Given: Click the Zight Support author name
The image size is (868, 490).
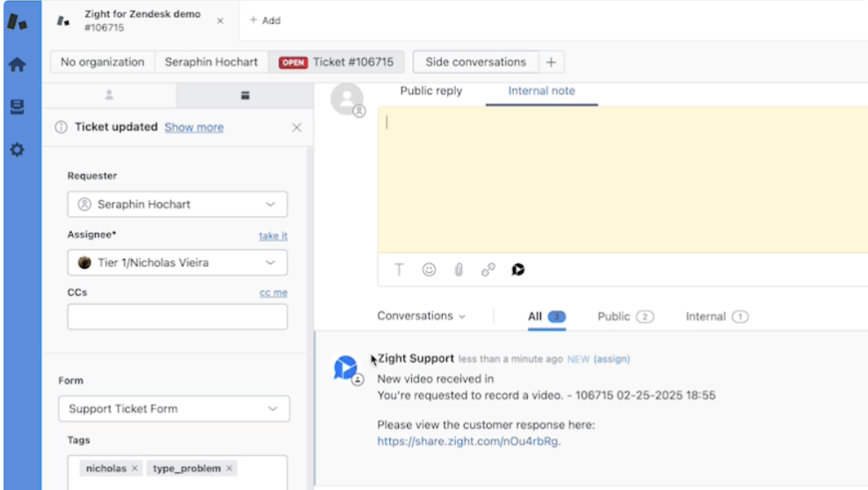Looking at the screenshot, I should coord(416,358).
